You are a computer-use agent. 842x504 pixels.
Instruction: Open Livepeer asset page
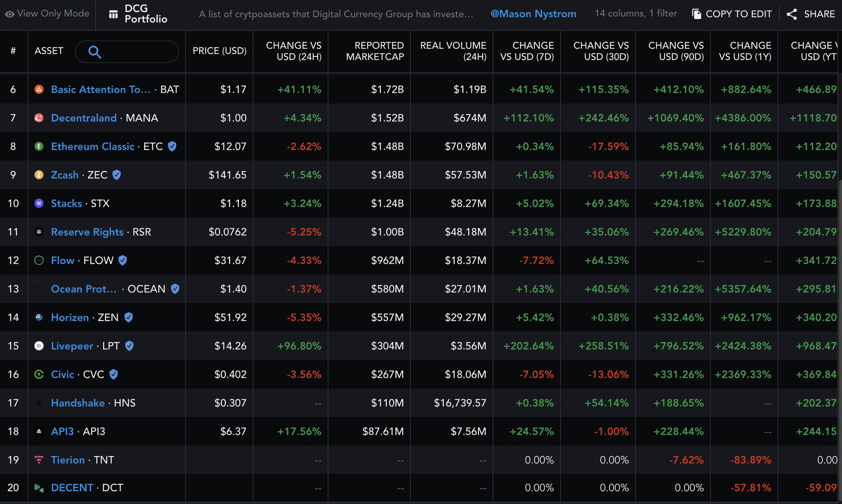click(72, 346)
